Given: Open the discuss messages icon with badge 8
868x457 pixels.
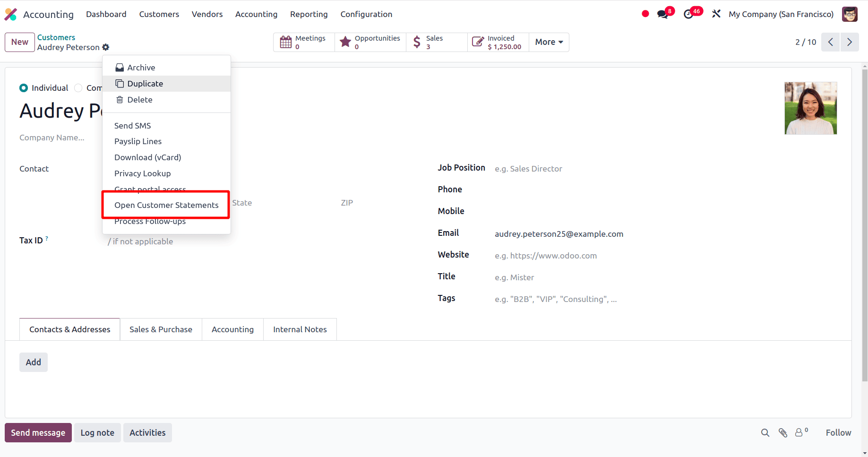Looking at the screenshot, I should [663, 14].
